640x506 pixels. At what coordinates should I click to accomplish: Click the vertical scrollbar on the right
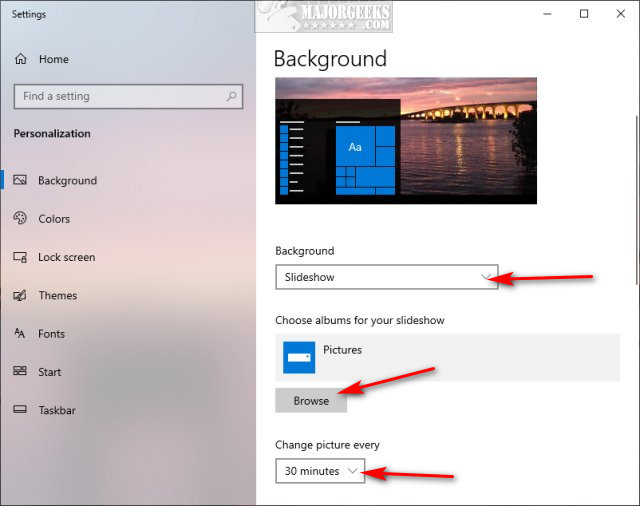tap(637, 180)
